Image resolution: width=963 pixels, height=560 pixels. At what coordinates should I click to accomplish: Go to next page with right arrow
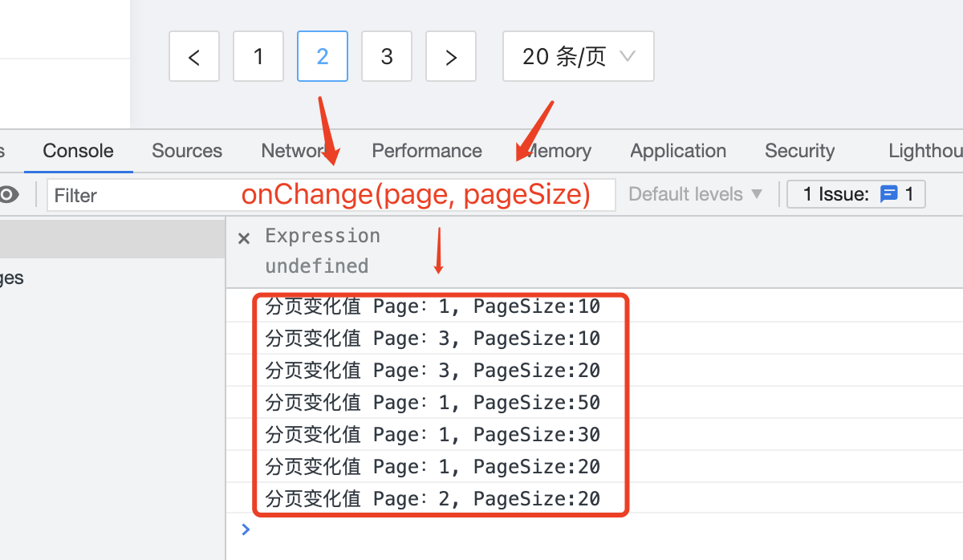pos(451,56)
